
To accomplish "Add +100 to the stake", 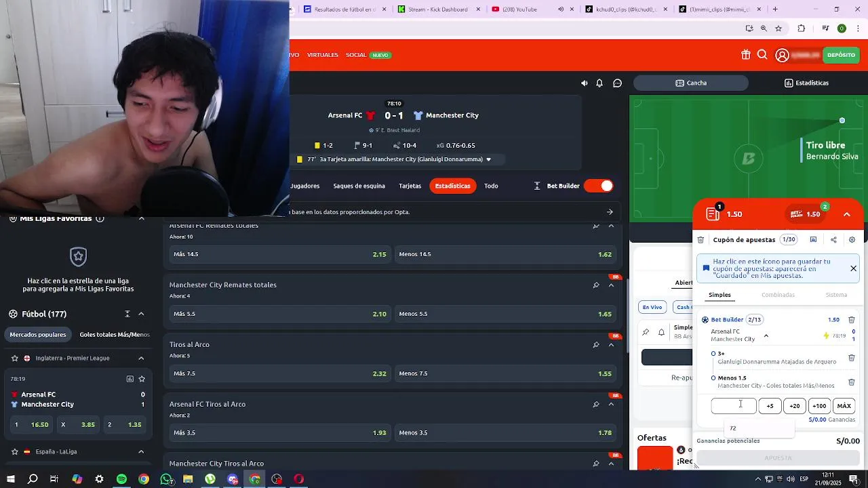I will (819, 406).
